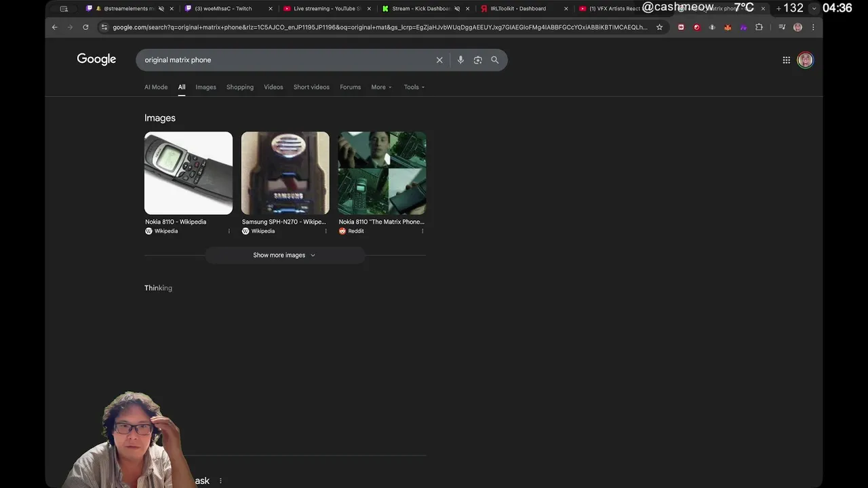Open the Google apps grid
Screen dimensions: 868x488
(786, 60)
